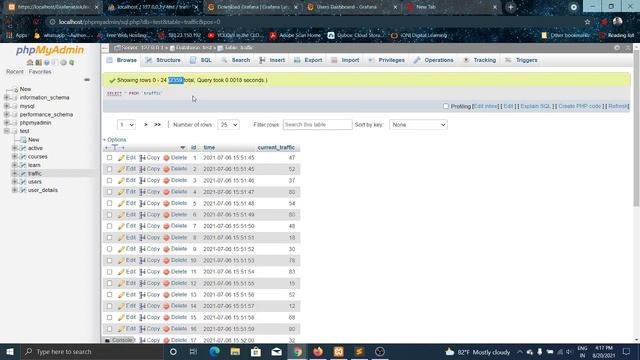The height and width of the screenshot is (360, 640).
Task: Select checkbox for row id 1
Action: [109, 158]
